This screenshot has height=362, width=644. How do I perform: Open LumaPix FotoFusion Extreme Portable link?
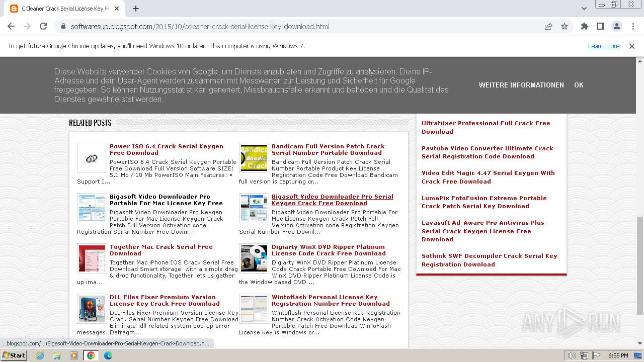(x=484, y=202)
